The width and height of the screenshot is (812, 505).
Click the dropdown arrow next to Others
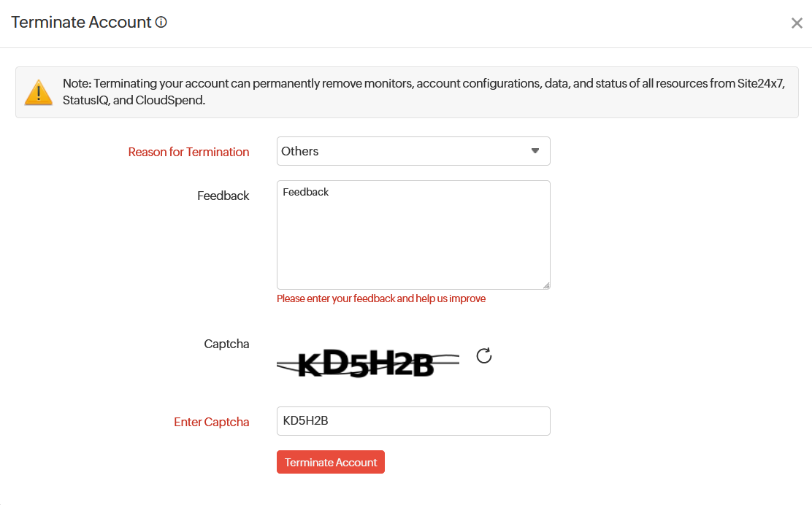[x=535, y=151]
